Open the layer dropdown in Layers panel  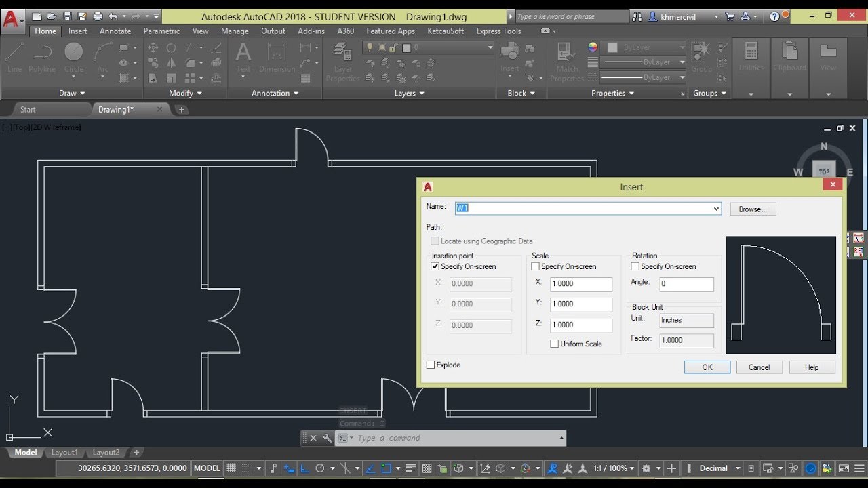click(x=490, y=47)
